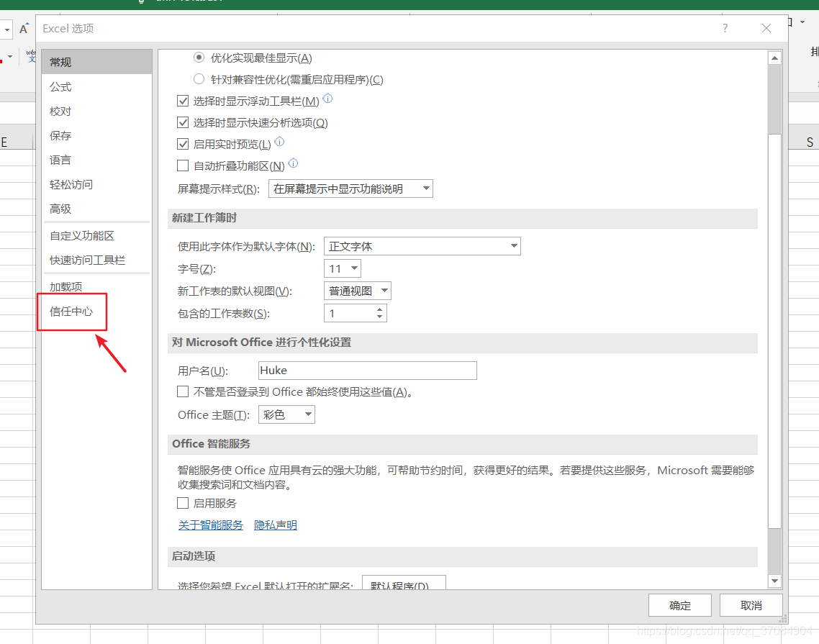819x644 pixels.
Task: Open 语言 options category
Action: click(x=96, y=160)
